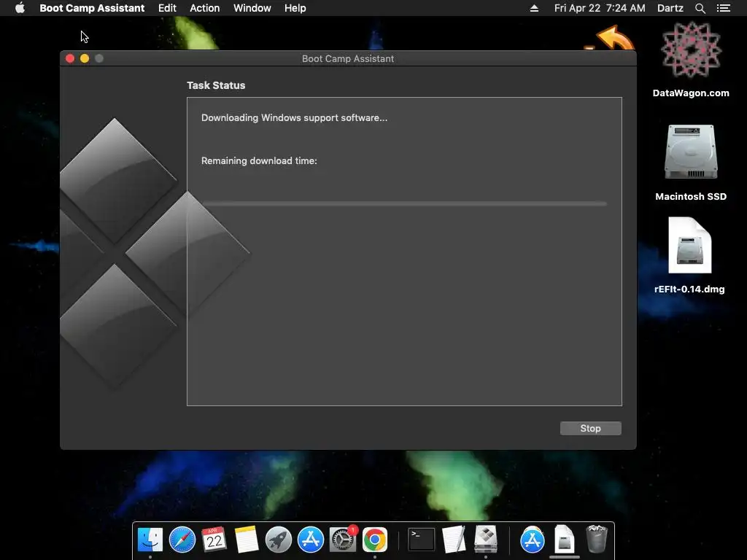Open Terminal from the Dock
This screenshot has height=560, width=747.
tap(422, 540)
